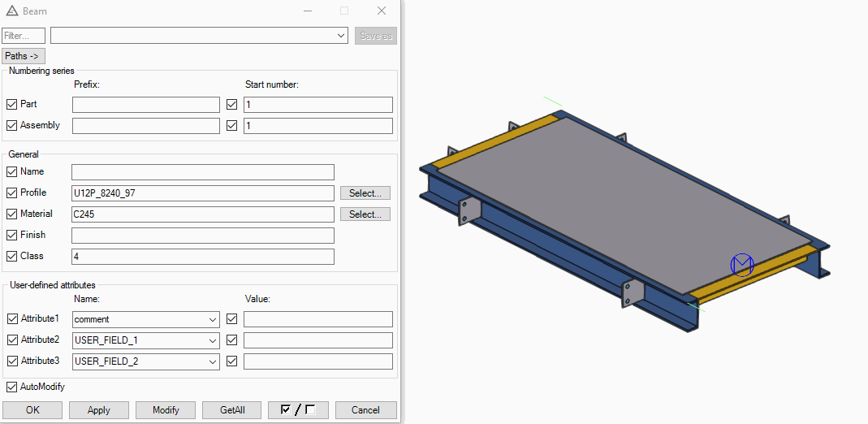868x424 pixels.
Task: Expand the USER_FIELD_2 attribute dropdown
Action: 213,362
